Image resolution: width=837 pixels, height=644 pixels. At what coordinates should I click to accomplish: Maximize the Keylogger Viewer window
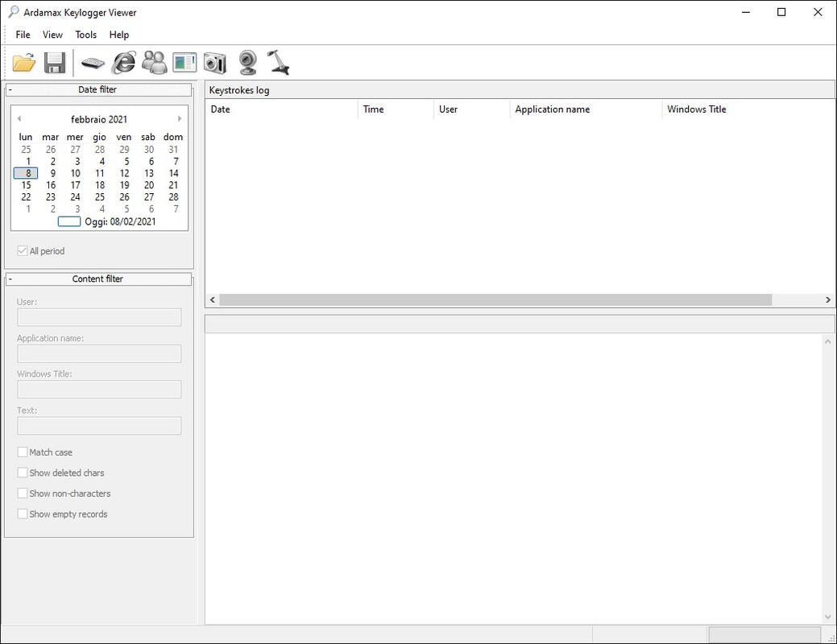click(x=781, y=12)
